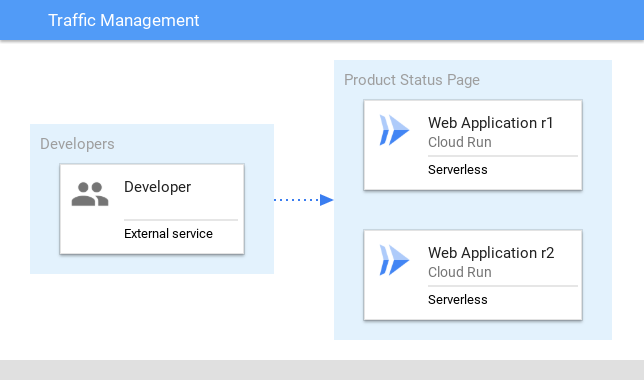Click Cloud Run subtitle under Web Application r1
The height and width of the screenshot is (380, 644).
460,142
